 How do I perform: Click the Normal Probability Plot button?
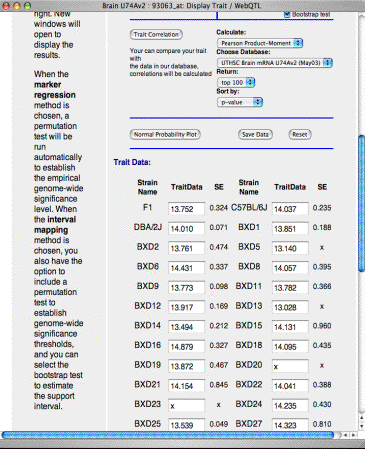165,134
